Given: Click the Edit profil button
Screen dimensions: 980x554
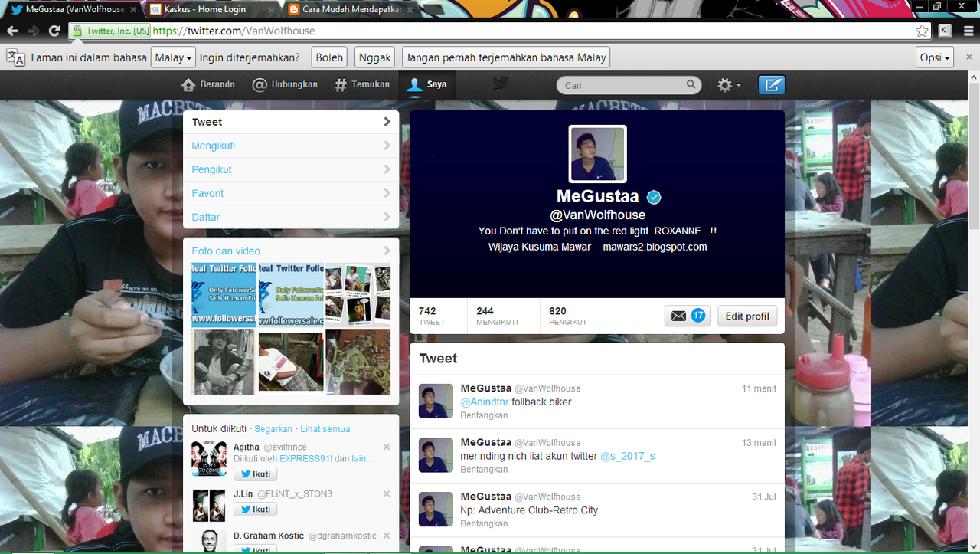Looking at the screenshot, I should pos(747,316).
